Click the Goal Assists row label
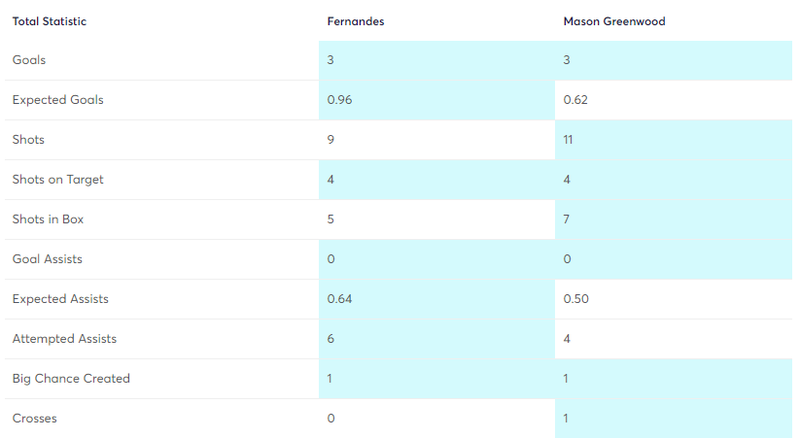800x438 pixels. click(x=47, y=259)
